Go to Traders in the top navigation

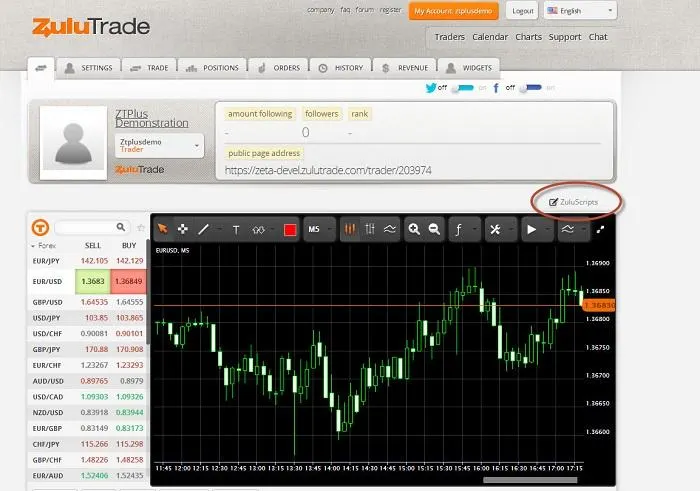point(450,37)
